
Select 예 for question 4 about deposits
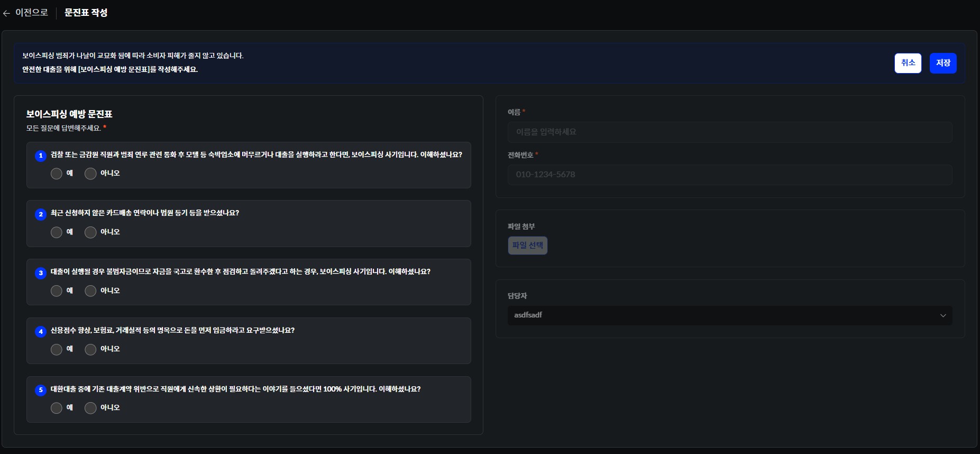57,349
